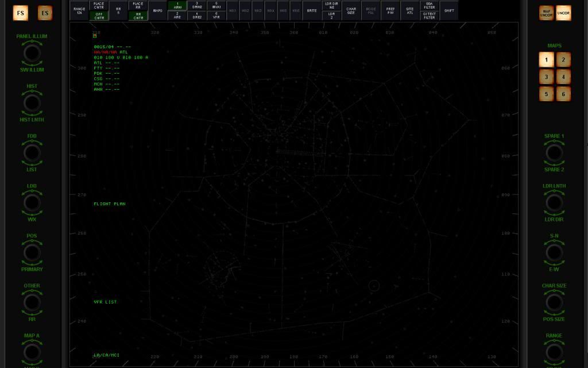588x368 pixels.
Task: Click the FDB / LIST brightness knob
Action: (x=32, y=153)
